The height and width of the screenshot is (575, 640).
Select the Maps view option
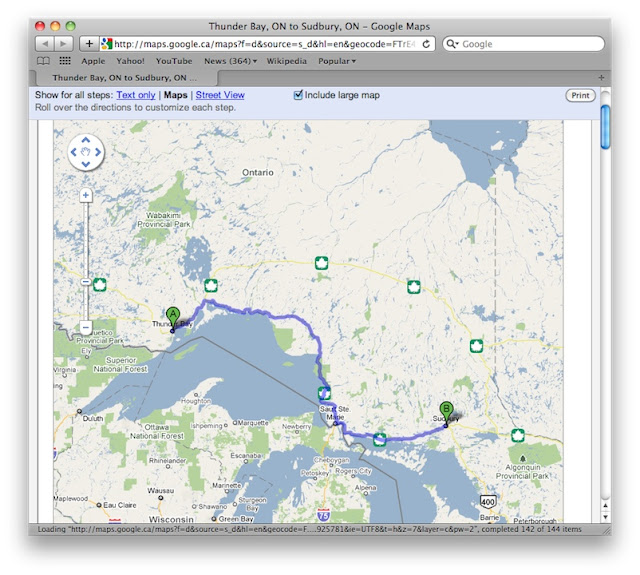pyautogui.click(x=176, y=95)
